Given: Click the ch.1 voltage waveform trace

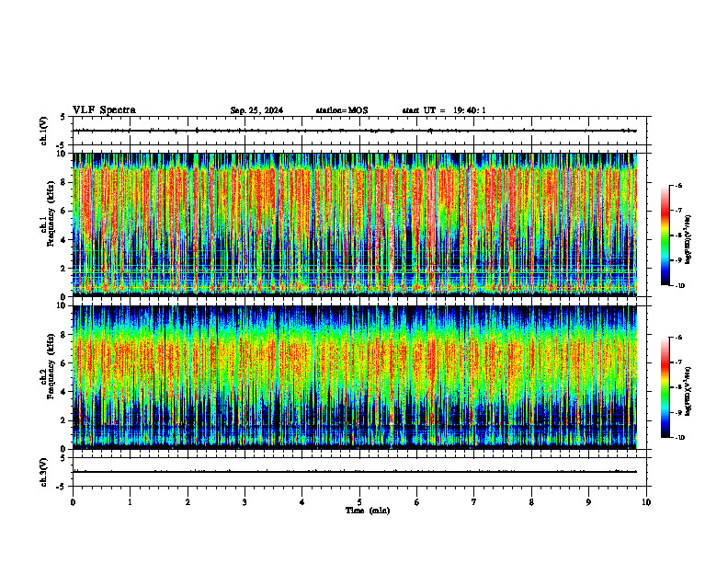Looking at the screenshot, I should coord(355,131).
